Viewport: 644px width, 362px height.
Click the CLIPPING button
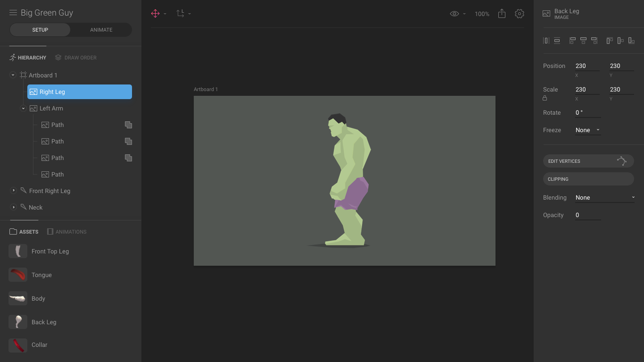tap(588, 179)
